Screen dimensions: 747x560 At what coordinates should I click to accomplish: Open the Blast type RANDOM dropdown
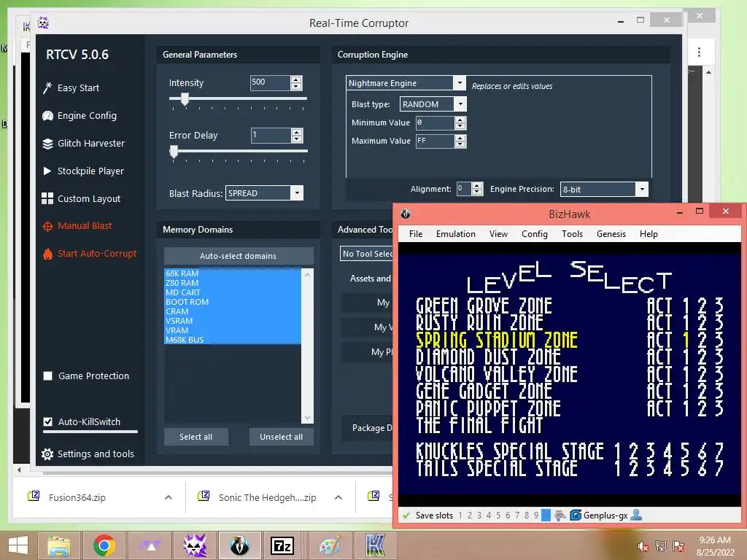coord(460,104)
